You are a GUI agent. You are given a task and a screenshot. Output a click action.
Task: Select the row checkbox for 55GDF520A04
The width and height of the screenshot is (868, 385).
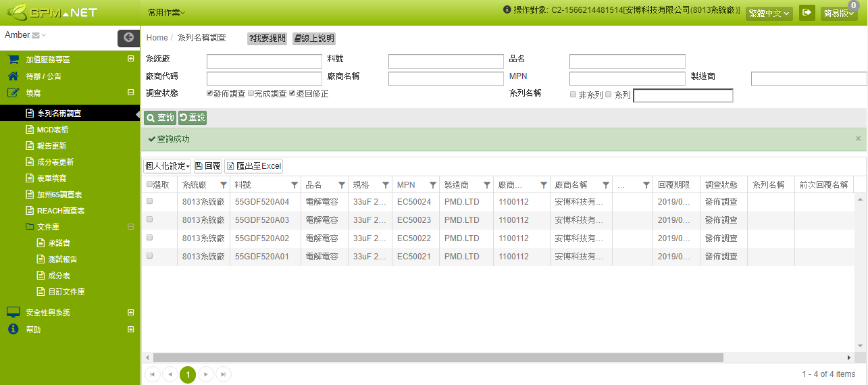(150, 201)
